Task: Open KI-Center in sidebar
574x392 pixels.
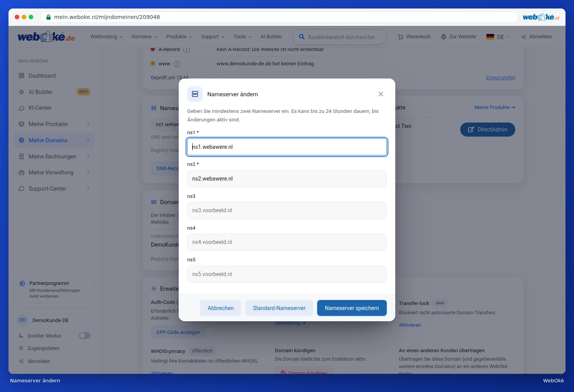Action: tap(54, 108)
